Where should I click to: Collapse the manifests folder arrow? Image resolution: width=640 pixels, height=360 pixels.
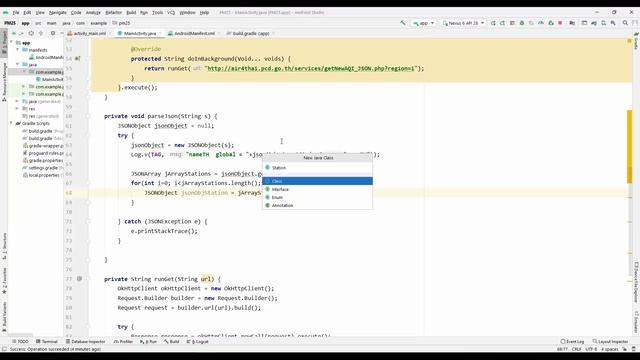point(18,50)
